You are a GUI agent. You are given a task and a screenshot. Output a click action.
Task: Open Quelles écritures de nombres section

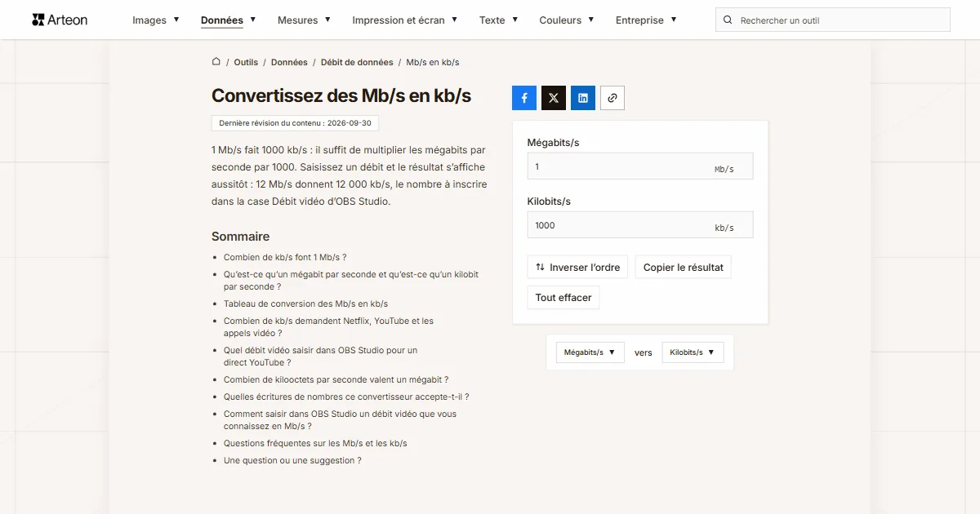tap(346, 397)
